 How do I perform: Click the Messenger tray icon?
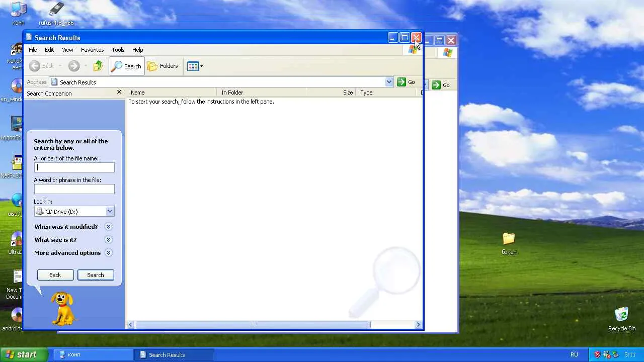coord(606,354)
